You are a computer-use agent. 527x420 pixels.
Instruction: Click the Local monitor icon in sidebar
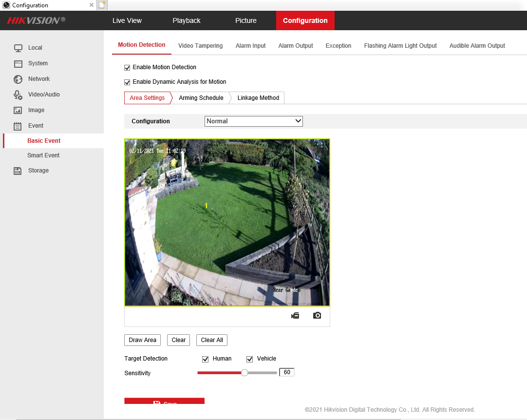tap(18, 48)
